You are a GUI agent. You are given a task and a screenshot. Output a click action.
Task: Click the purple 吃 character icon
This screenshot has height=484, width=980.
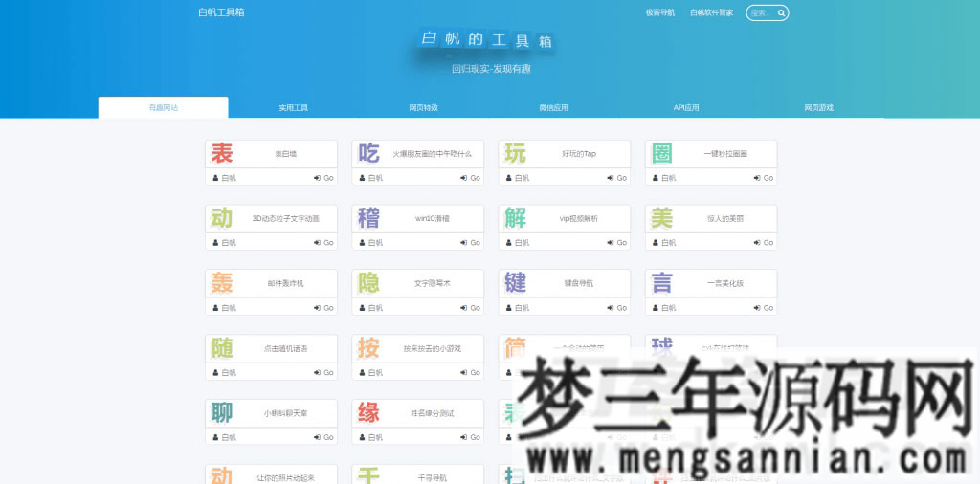click(x=368, y=153)
